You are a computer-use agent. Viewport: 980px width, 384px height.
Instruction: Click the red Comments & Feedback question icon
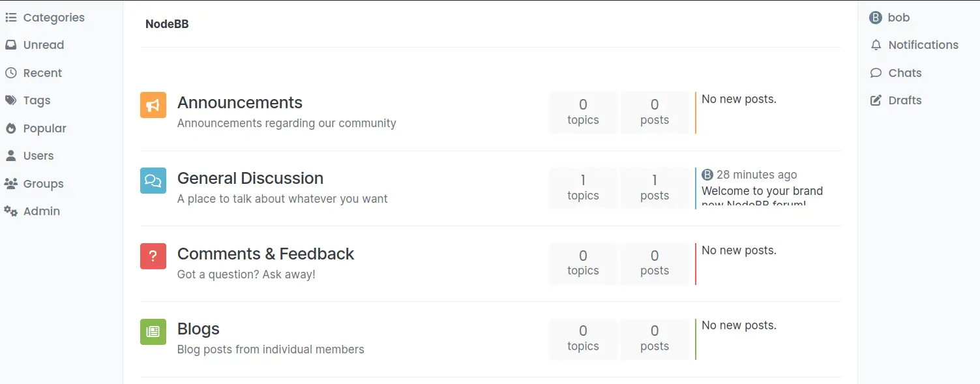tap(153, 256)
